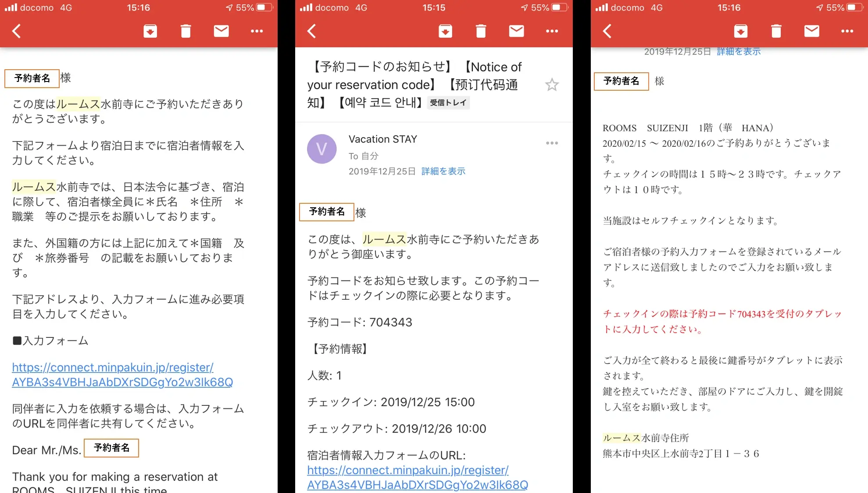Open more options menu in left screen header

pos(257,31)
